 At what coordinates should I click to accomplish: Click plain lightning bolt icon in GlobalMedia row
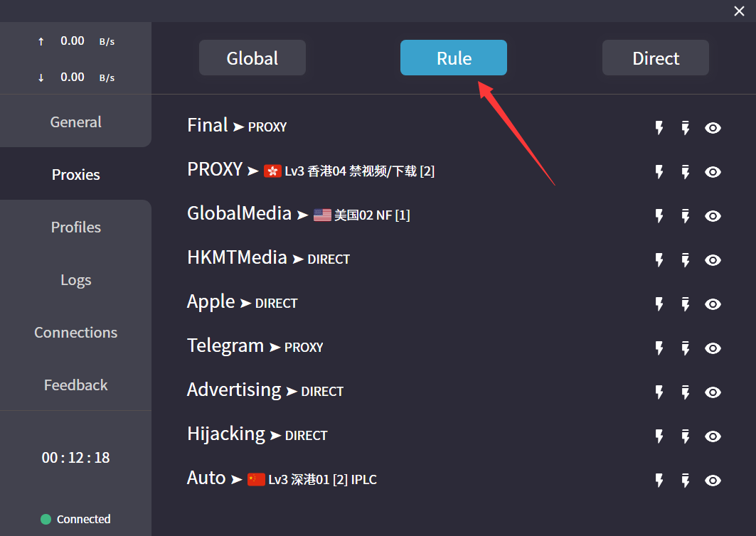[x=659, y=216]
